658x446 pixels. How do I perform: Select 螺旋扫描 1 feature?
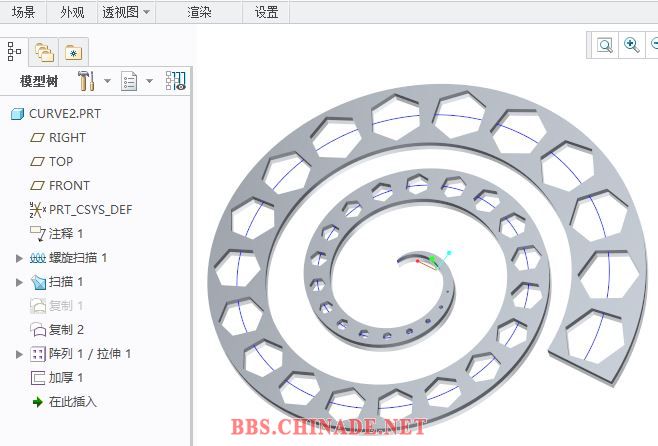(78, 258)
